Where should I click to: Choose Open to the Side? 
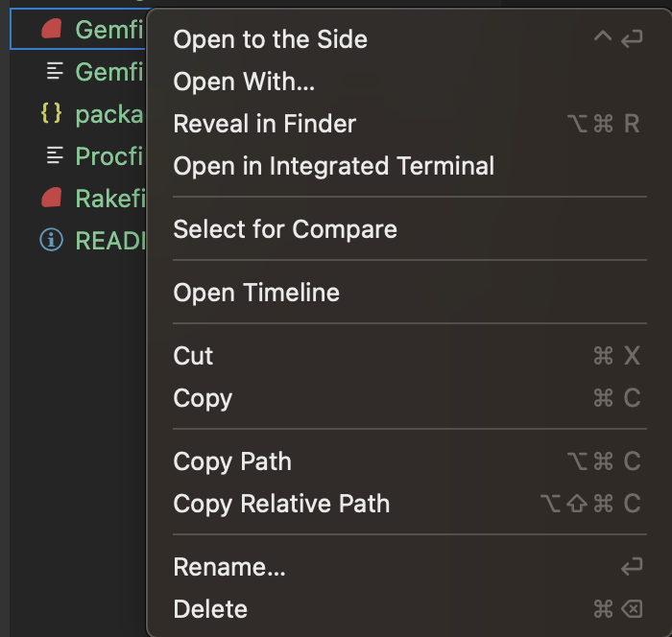[x=270, y=39]
